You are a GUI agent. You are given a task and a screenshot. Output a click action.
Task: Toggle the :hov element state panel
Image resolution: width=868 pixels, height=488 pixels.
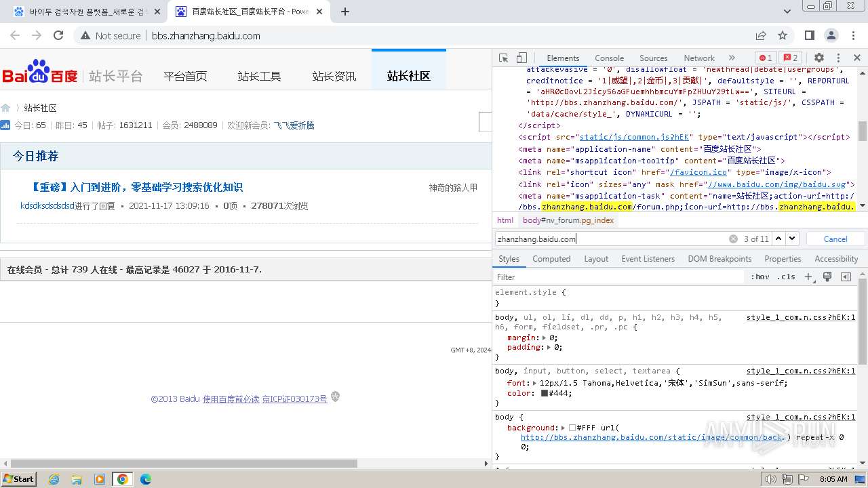tap(760, 277)
